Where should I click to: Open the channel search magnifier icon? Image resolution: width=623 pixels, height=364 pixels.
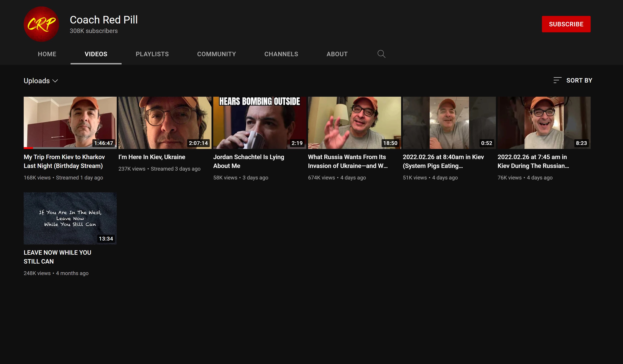(381, 54)
